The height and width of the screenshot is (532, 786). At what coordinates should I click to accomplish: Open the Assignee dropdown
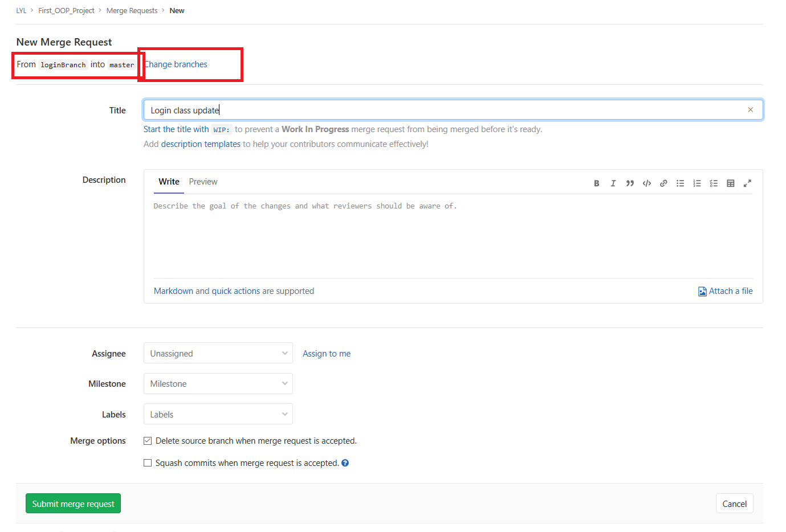click(x=218, y=353)
